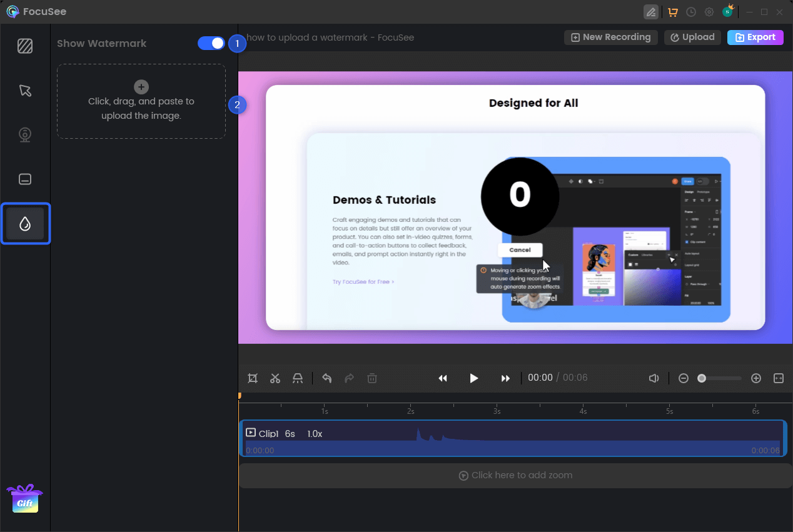Adjust the timeline zoom slider handle

click(x=702, y=378)
